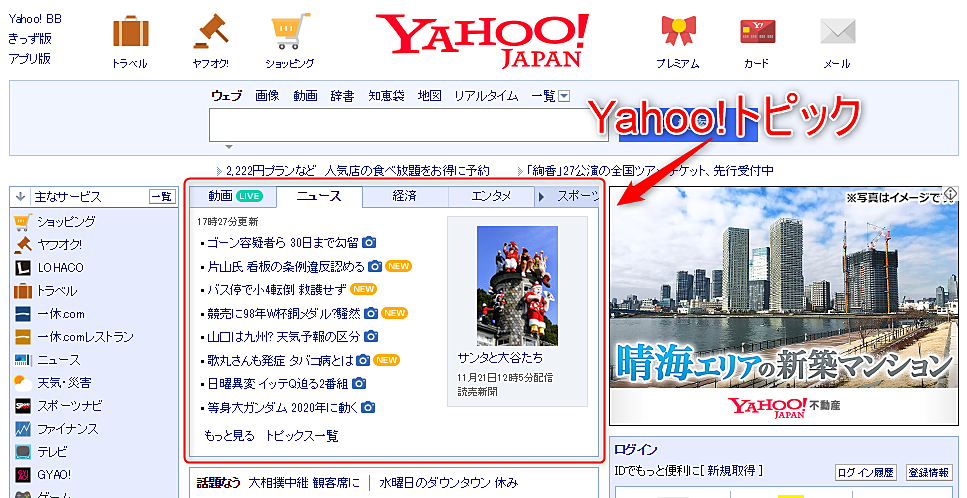Open trending topic 水曜日のダウンタウン 休み
This screenshot has height=498, width=967.
tap(448, 483)
